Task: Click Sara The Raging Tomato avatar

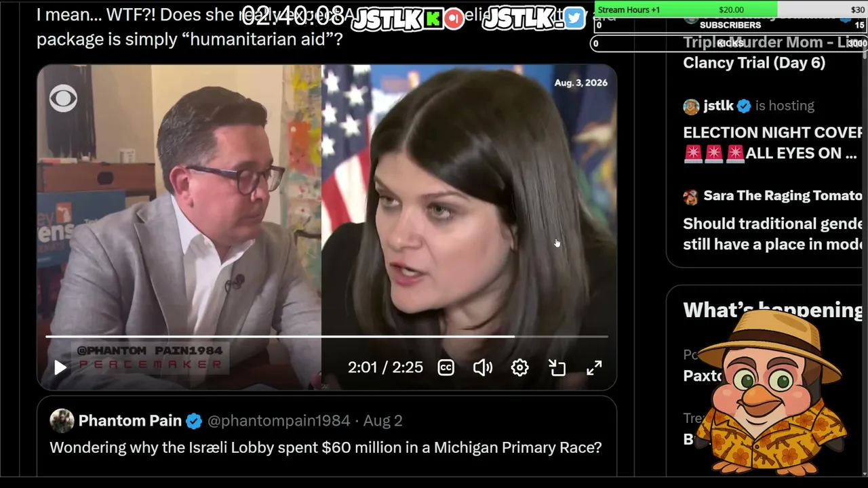Action: pyautogui.click(x=691, y=197)
